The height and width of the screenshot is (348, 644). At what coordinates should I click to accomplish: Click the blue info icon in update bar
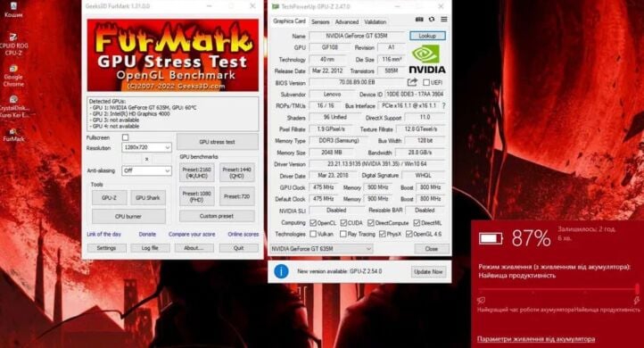tap(281, 271)
